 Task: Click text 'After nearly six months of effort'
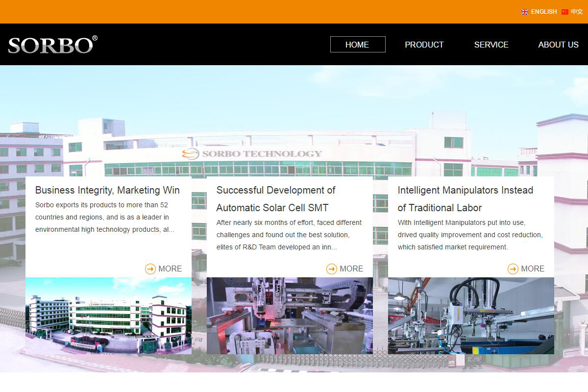pos(265,222)
